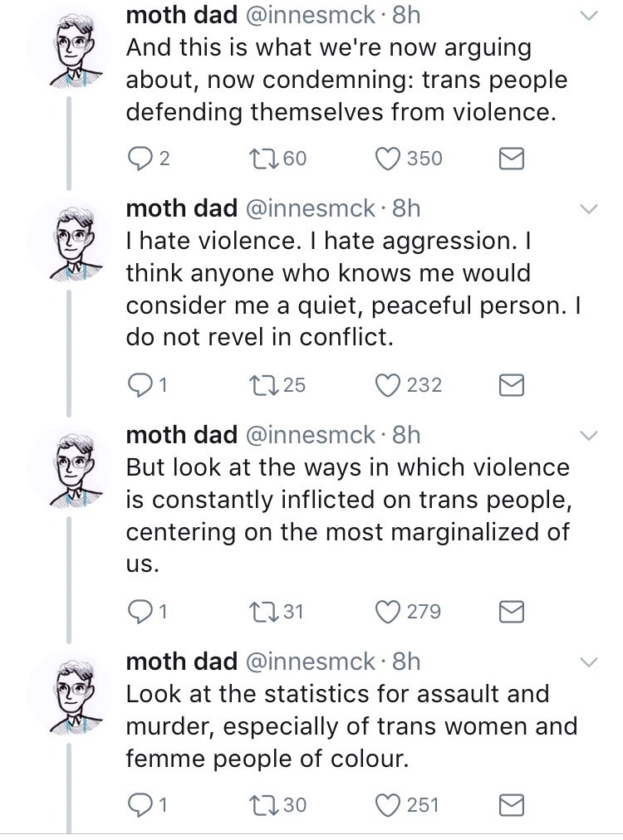Send the first tweet via direct message
The image size is (623, 840).
[x=511, y=158]
